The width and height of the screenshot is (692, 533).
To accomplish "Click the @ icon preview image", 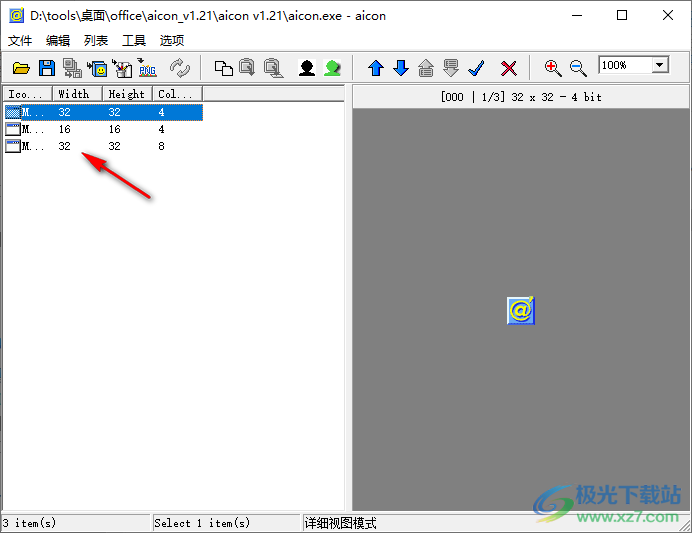I will tap(521, 311).
